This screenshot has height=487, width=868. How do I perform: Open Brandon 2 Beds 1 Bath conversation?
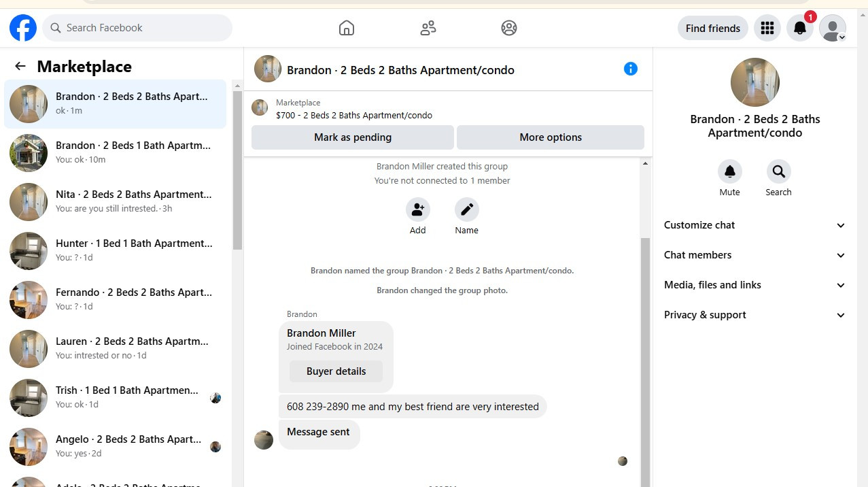[116, 153]
